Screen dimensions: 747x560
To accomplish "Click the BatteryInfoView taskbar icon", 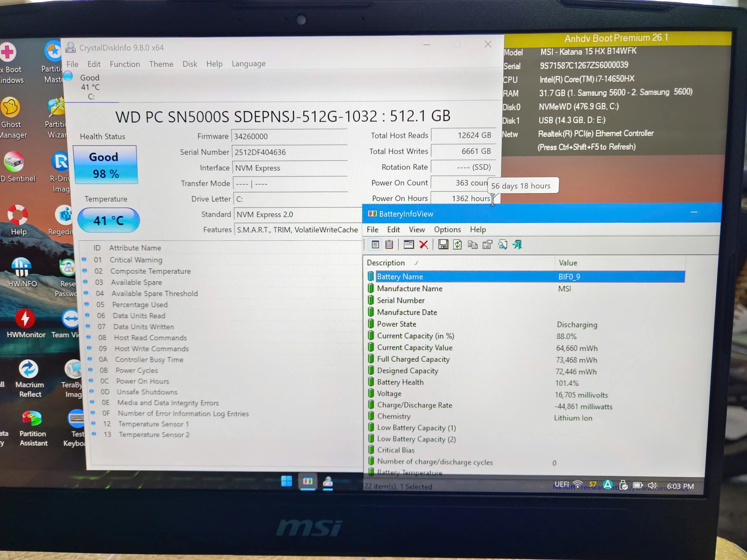I will 308,481.
